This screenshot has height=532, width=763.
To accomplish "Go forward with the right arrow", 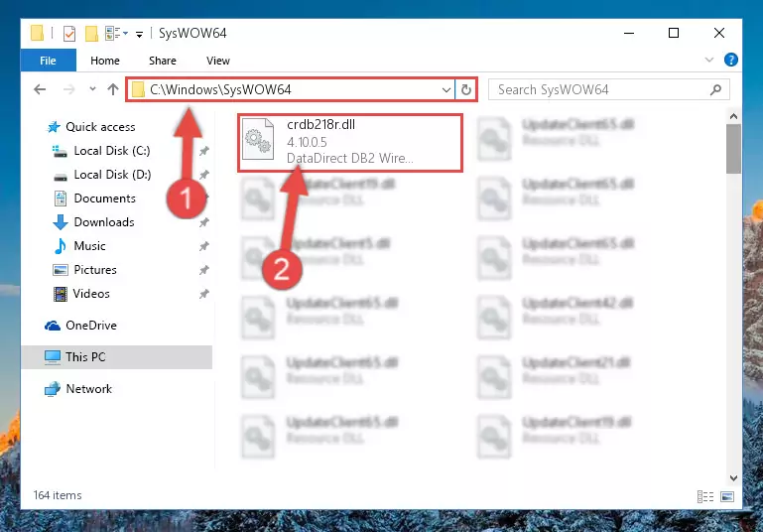I will (69, 89).
